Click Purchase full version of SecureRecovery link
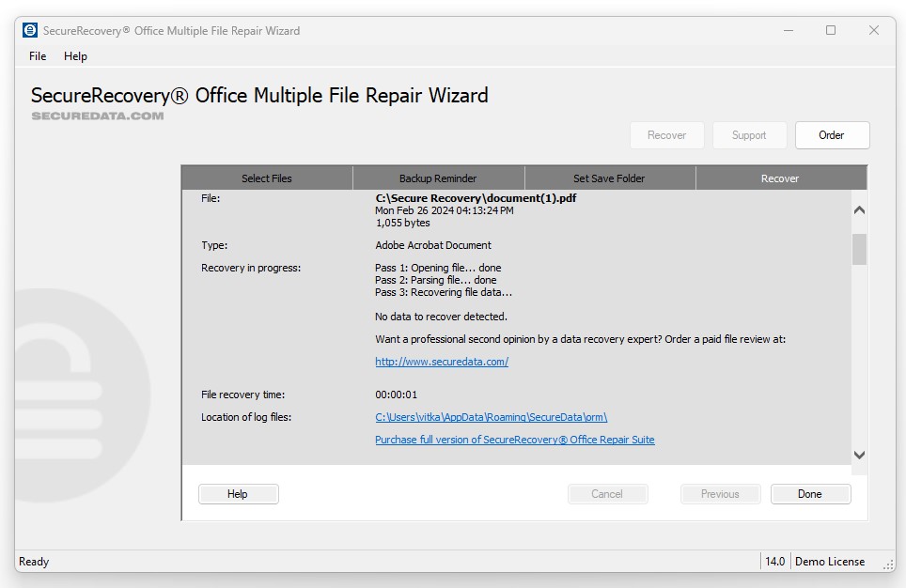Screen dimensions: 906x588 (x=514, y=440)
